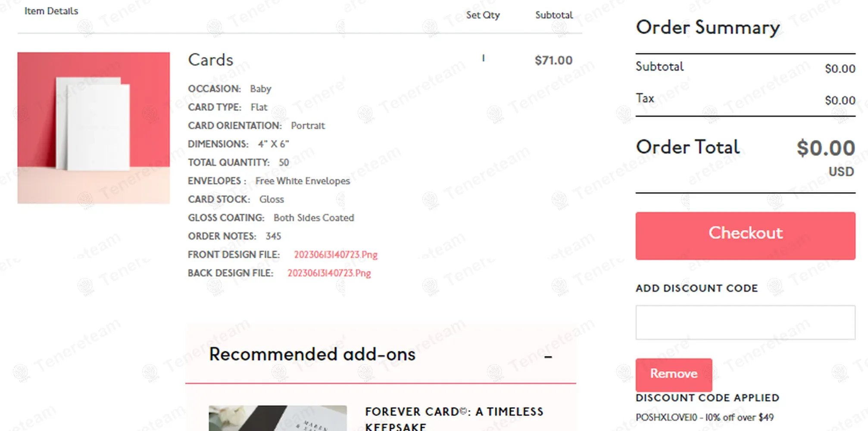
Task: Click the Recommended add-ons heading
Action: tap(312, 354)
